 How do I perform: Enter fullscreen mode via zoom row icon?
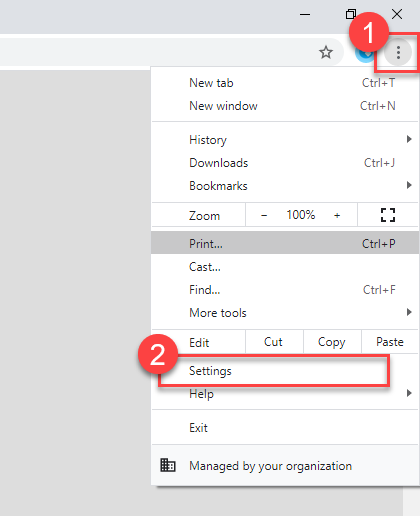(x=388, y=215)
